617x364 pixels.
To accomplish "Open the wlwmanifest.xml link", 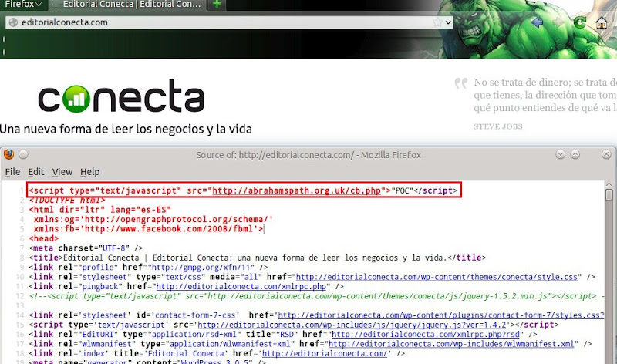I will (x=451, y=344).
